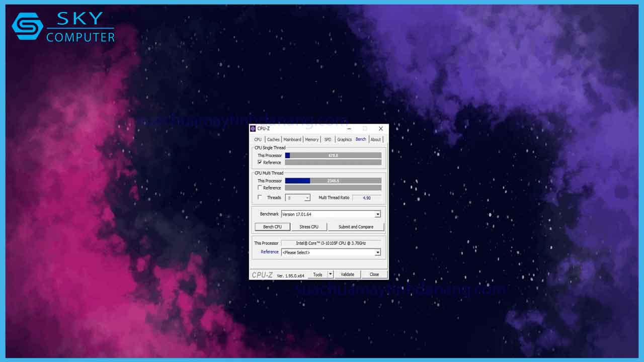Image resolution: width=644 pixels, height=362 pixels.
Task: Open the Threads count dropdown
Action: click(x=307, y=198)
